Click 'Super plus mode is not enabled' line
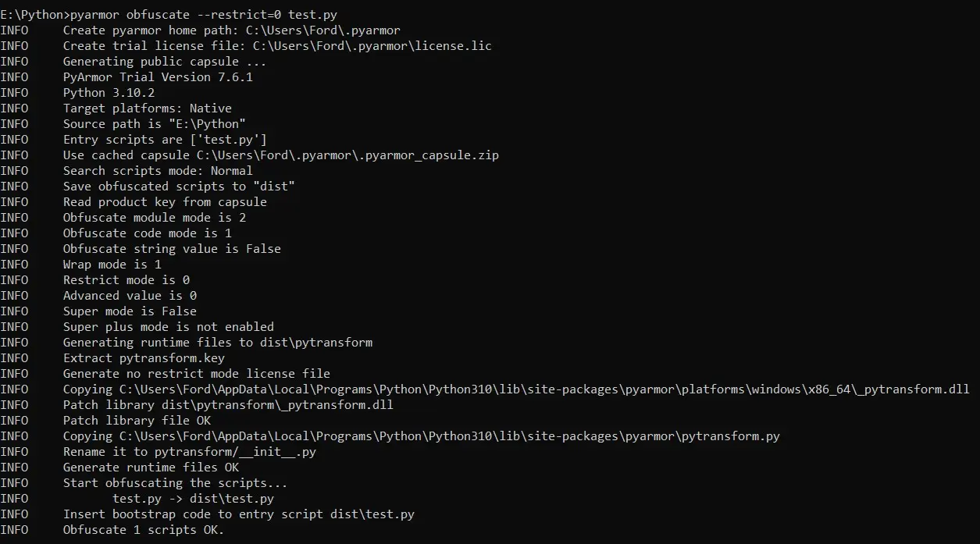 [x=168, y=327]
